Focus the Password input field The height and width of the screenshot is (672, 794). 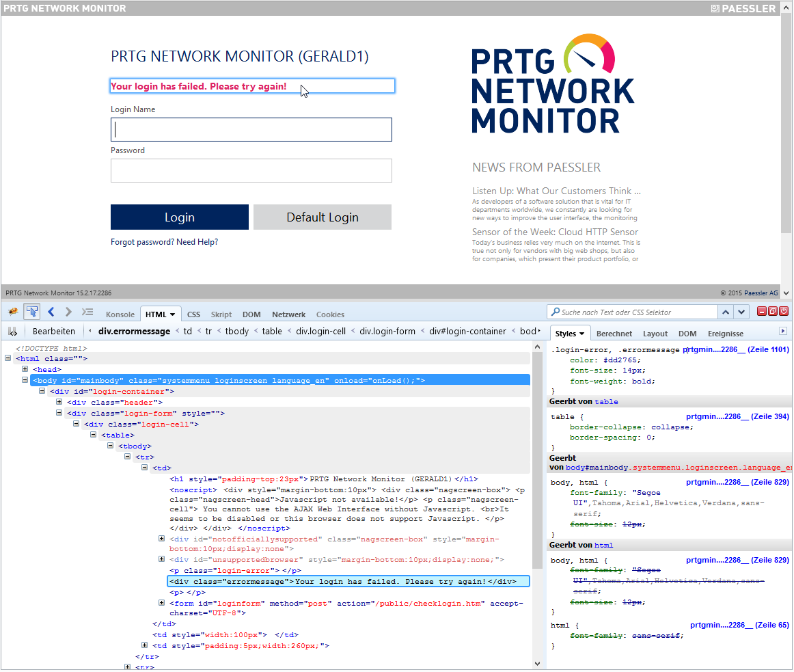click(x=251, y=170)
